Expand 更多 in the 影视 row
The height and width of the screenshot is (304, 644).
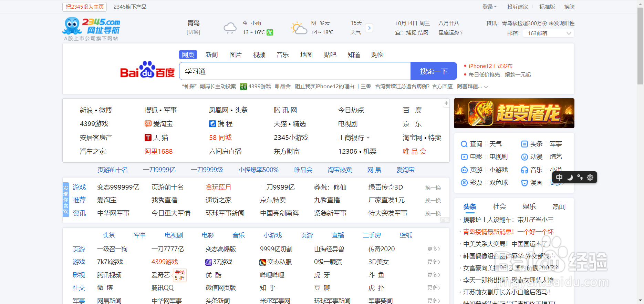(x=434, y=275)
